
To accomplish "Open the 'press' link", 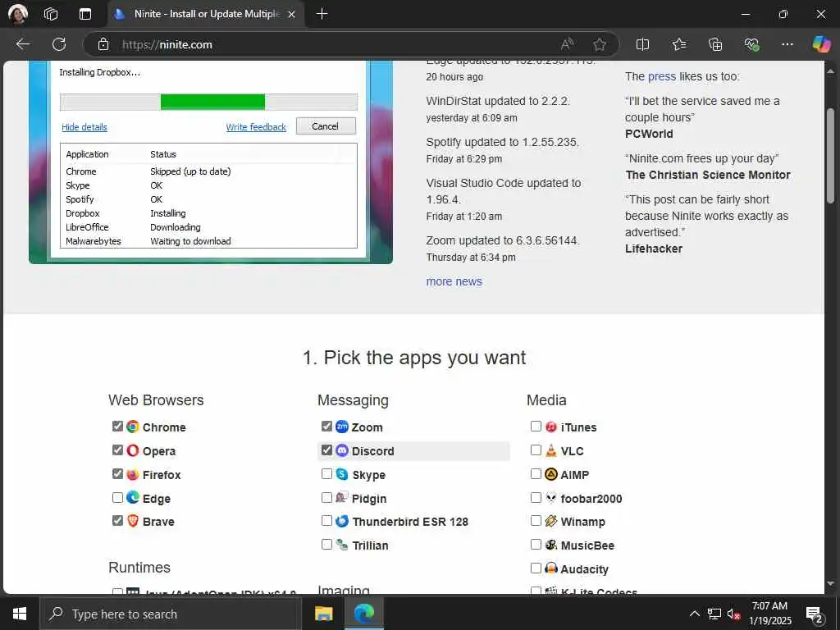I will 662,76.
